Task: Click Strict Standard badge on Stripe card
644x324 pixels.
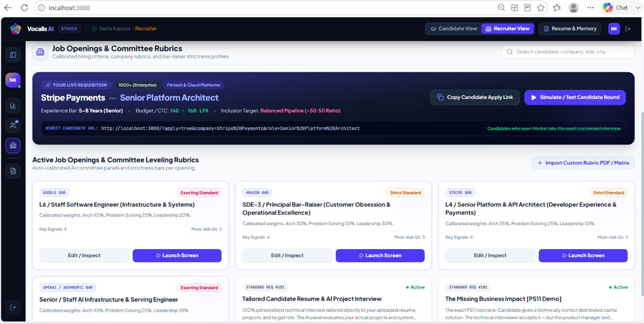Action: 609,193
